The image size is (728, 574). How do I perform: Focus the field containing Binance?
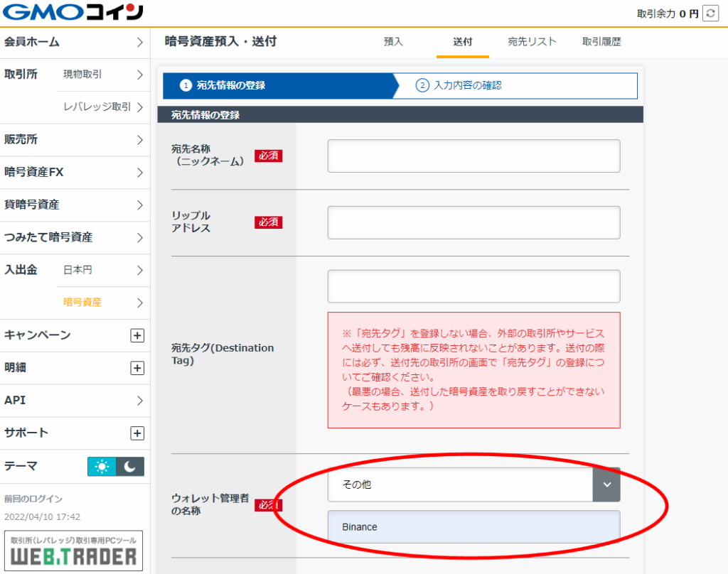point(473,527)
